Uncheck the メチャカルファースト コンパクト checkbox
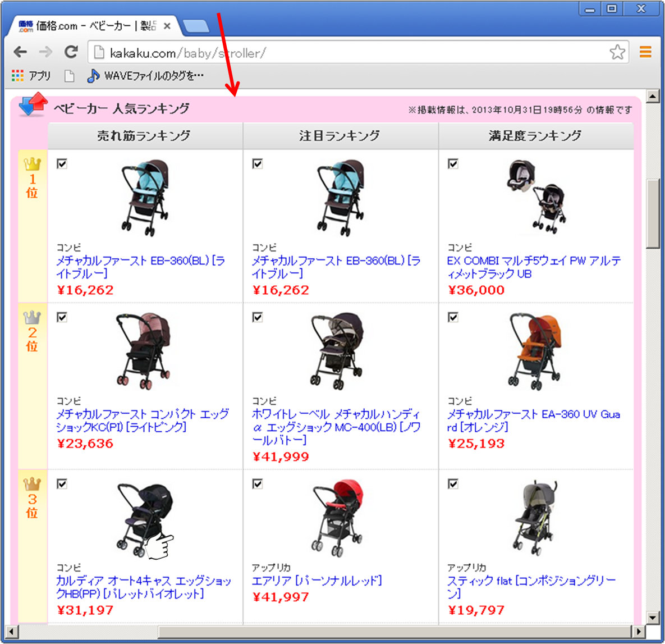This screenshot has height=644, width=665. coord(62,317)
